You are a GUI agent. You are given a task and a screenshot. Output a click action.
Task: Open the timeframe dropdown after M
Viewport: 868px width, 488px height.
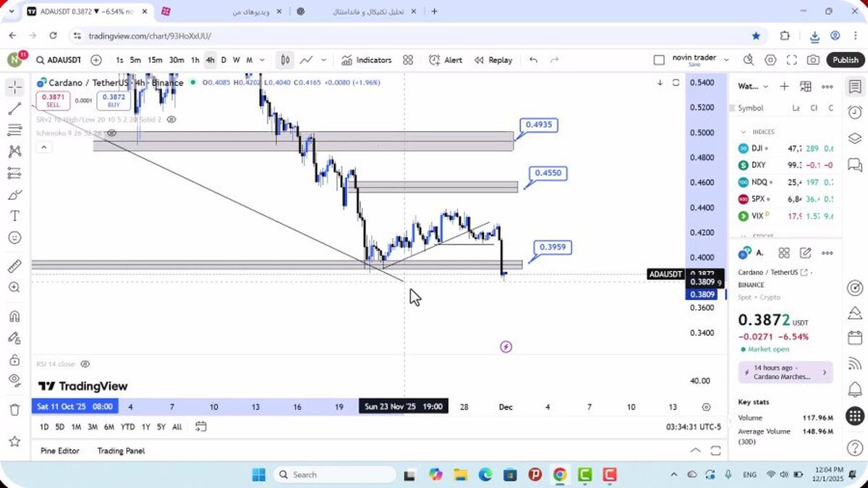coord(262,60)
